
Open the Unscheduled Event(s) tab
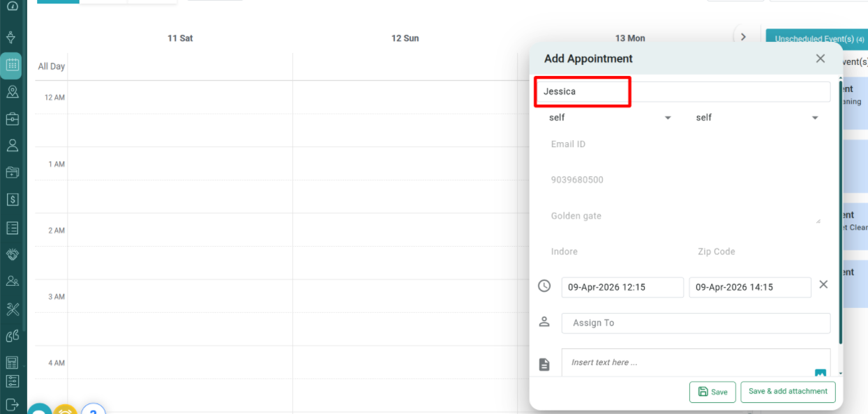816,39
